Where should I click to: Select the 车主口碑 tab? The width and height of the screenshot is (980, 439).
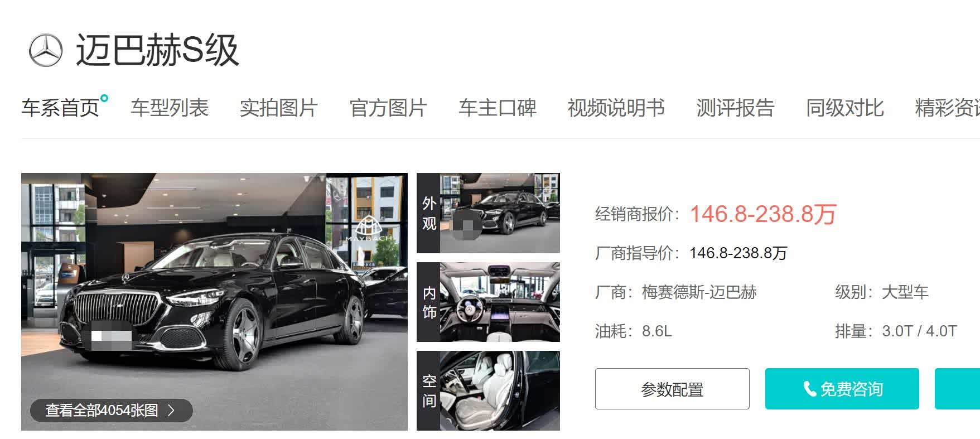pos(498,108)
